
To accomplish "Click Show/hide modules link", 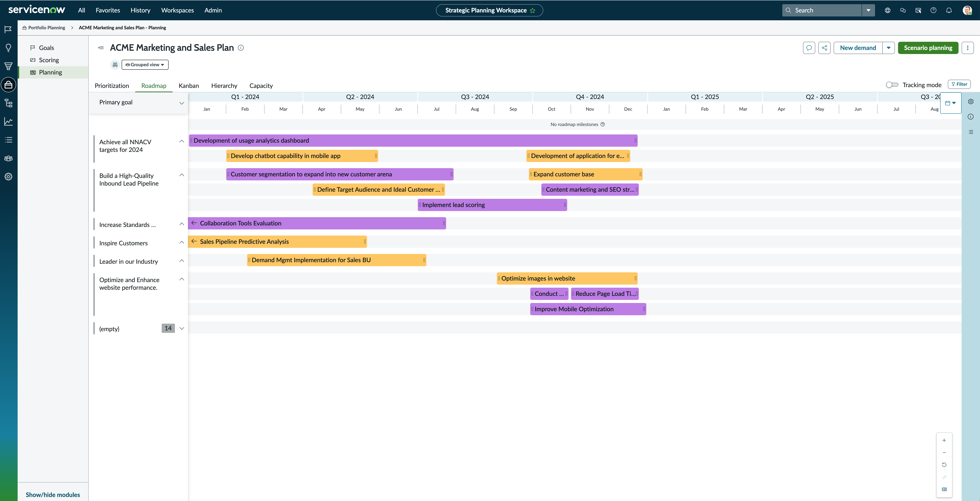I will (x=53, y=494).
